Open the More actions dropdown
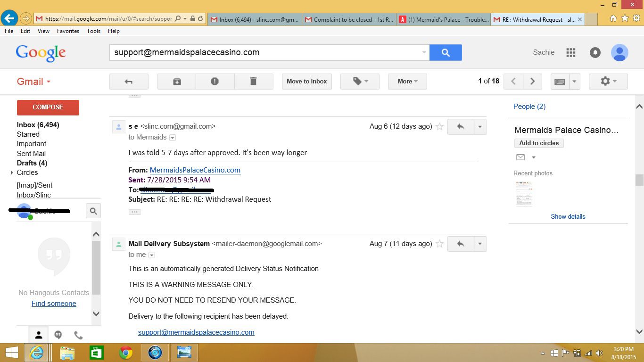 pos(408,82)
